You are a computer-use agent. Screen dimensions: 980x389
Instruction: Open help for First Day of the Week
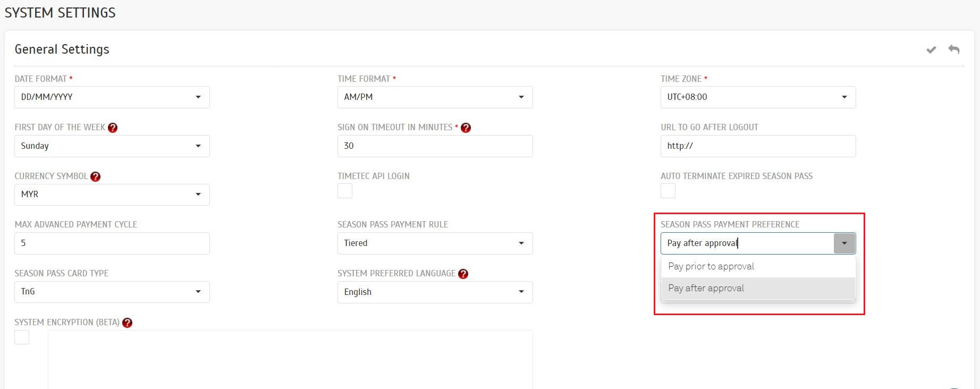113,128
